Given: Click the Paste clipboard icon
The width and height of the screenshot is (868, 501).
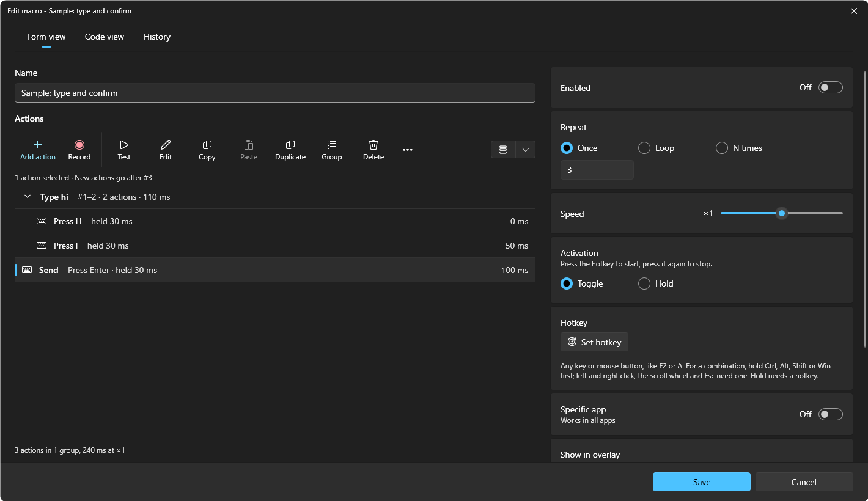Looking at the screenshot, I should click(249, 145).
